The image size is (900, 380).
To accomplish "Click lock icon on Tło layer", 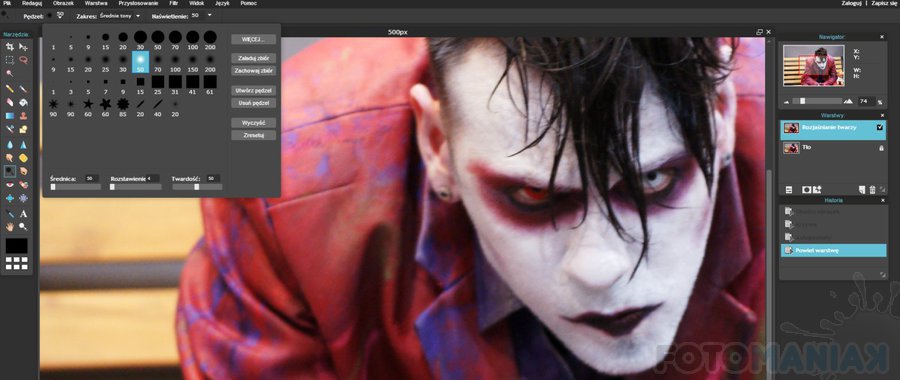I will pyautogui.click(x=881, y=148).
